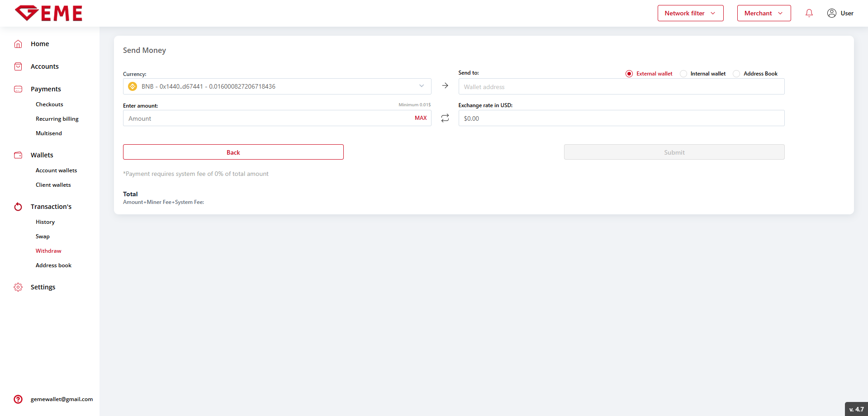Click the Amount input field

[x=267, y=118]
